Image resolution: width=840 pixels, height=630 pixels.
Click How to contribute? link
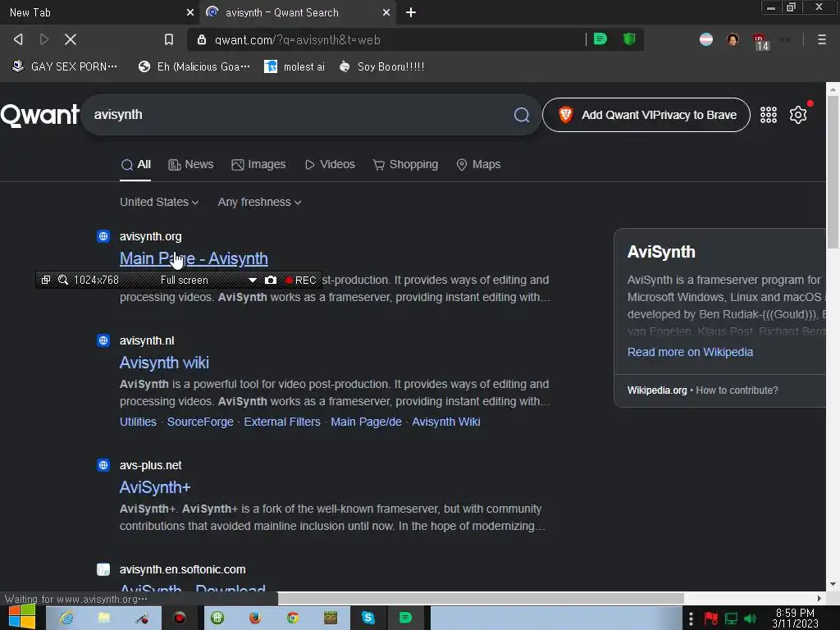pyautogui.click(x=737, y=390)
